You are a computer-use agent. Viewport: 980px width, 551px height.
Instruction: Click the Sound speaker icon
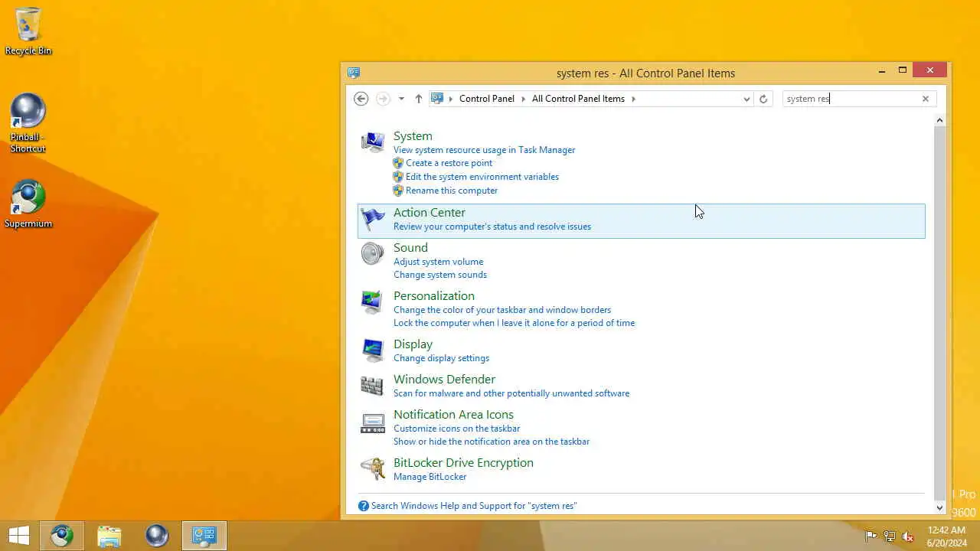(x=373, y=254)
